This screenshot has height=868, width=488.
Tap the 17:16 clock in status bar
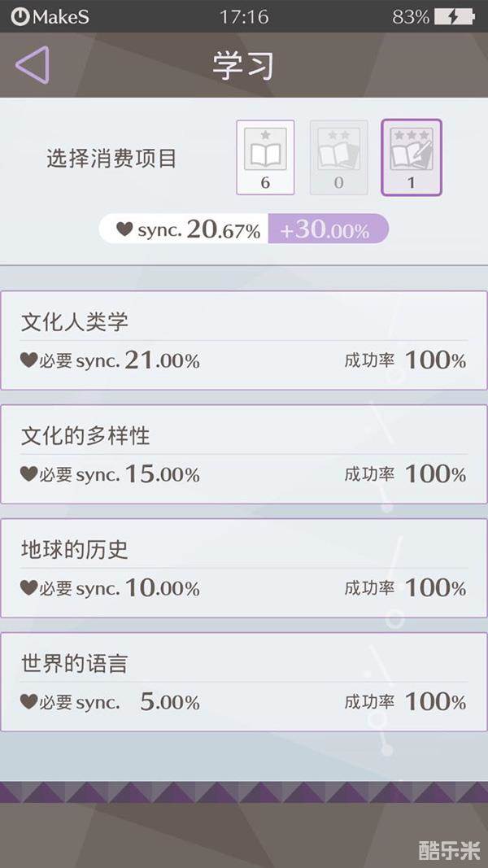tap(244, 16)
